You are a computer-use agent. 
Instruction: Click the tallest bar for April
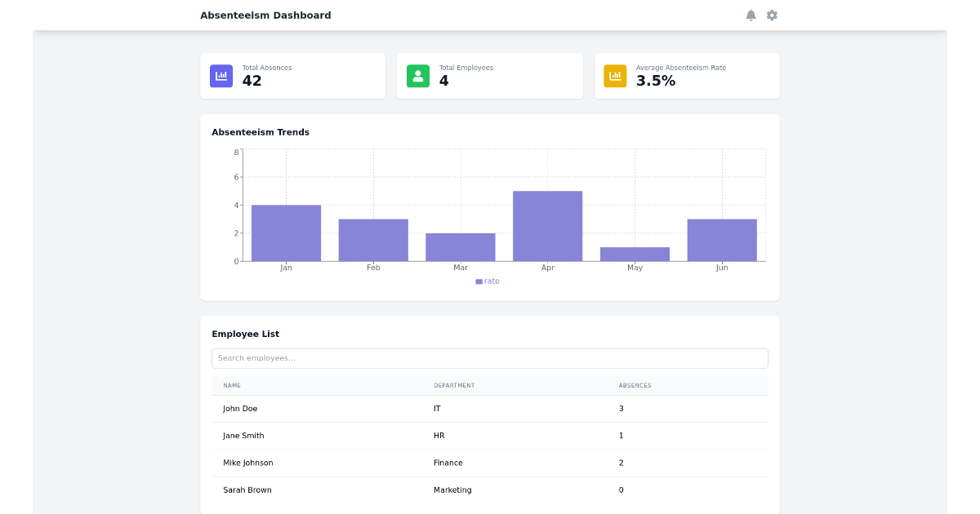pyautogui.click(x=547, y=224)
